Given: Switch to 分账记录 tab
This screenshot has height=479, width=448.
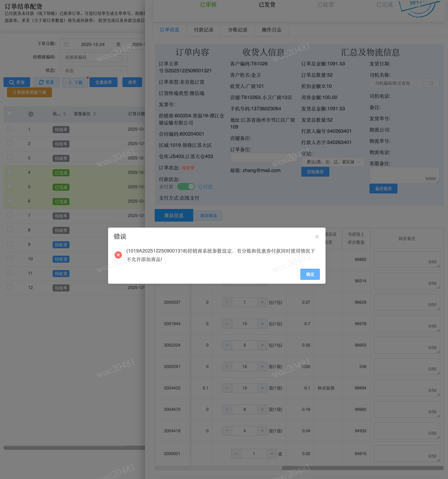Looking at the screenshot, I should (238, 30).
